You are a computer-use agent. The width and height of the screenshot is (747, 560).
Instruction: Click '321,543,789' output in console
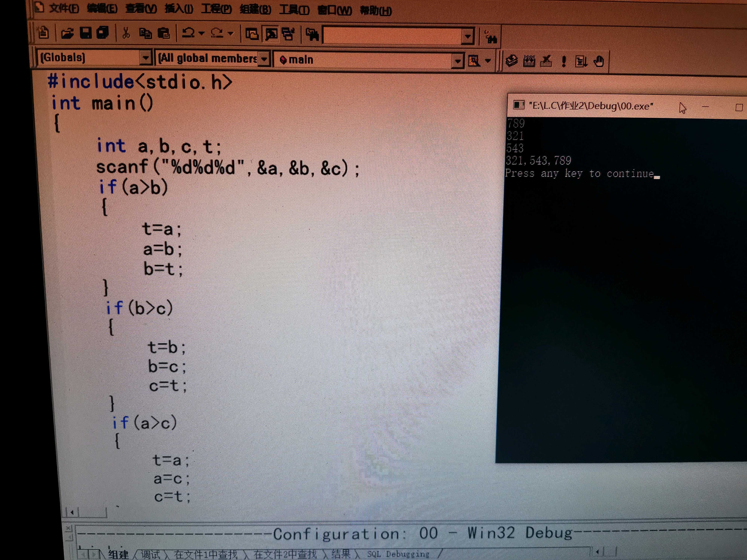(538, 160)
